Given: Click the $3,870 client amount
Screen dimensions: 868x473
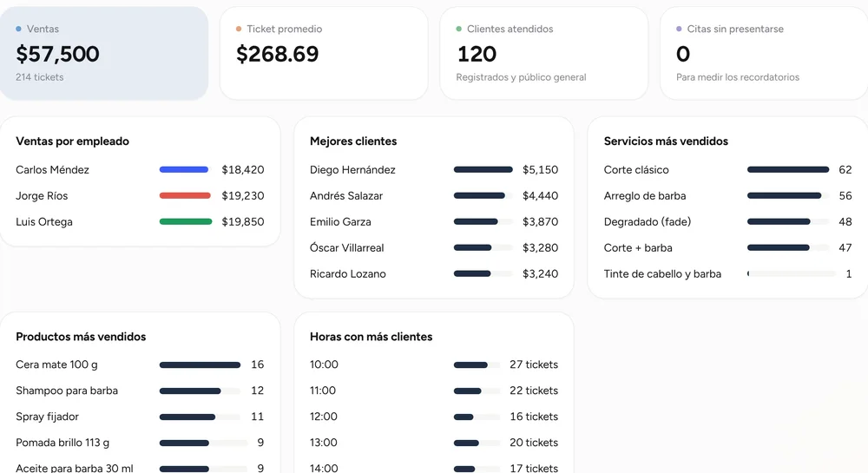Looking at the screenshot, I should click(x=540, y=222).
